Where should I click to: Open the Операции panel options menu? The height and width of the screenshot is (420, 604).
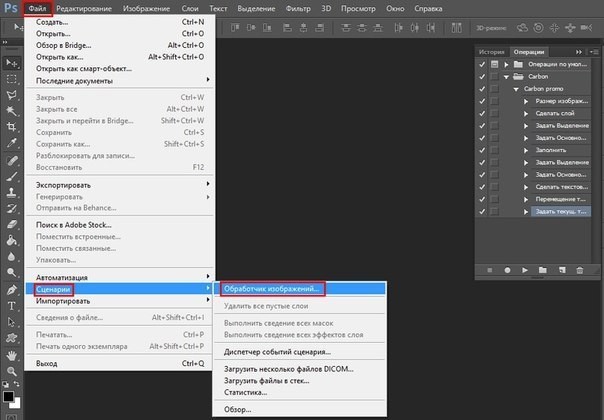[x=594, y=52]
